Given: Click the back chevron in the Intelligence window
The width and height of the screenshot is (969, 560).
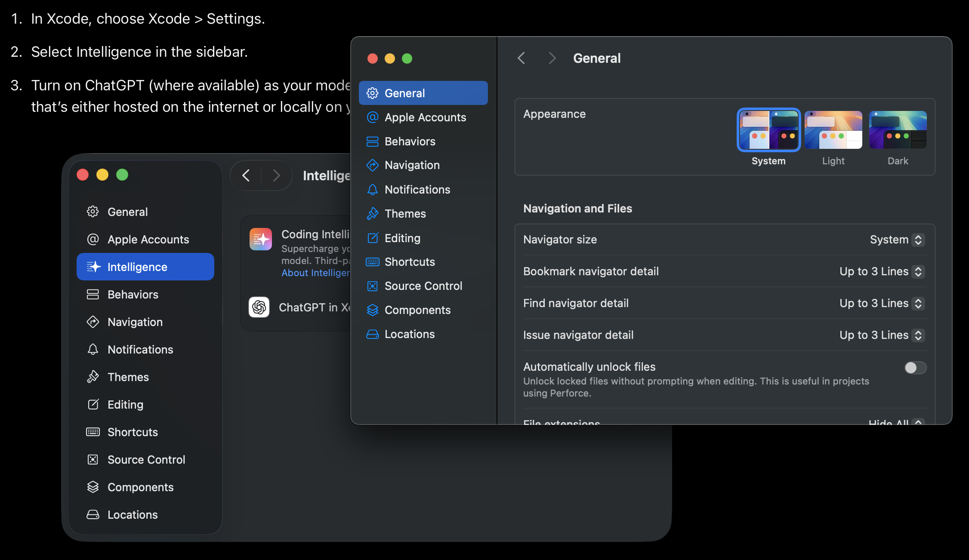Looking at the screenshot, I should click(x=246, y=175).
